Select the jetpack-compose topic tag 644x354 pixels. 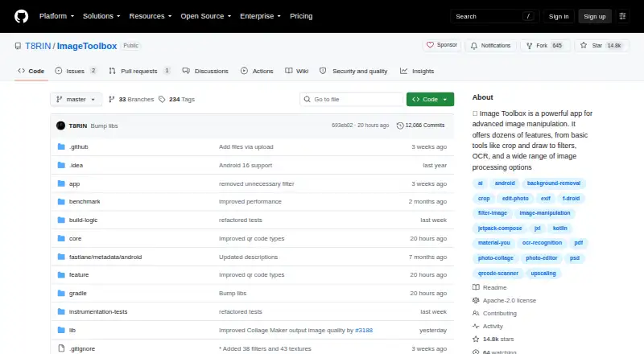(x=500, y=228)
